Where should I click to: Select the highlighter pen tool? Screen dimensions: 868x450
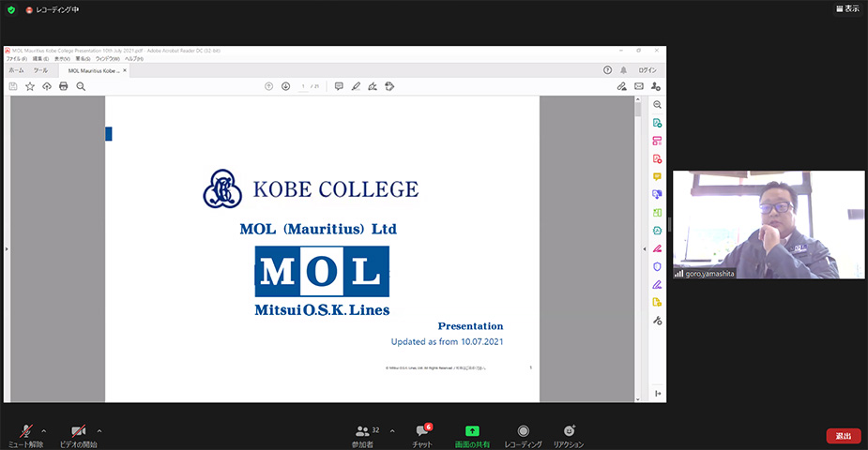tap(356, 86)
